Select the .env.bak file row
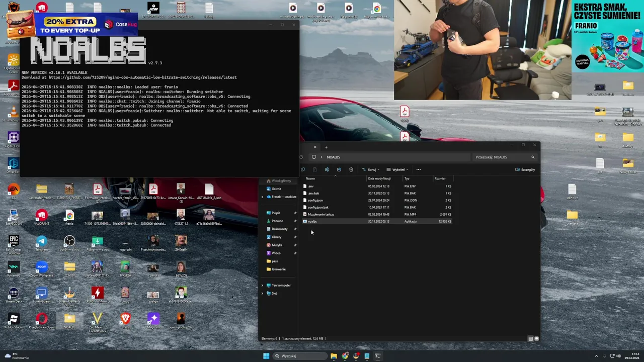This screenshot has height=362, width=644. click(377, 193)
